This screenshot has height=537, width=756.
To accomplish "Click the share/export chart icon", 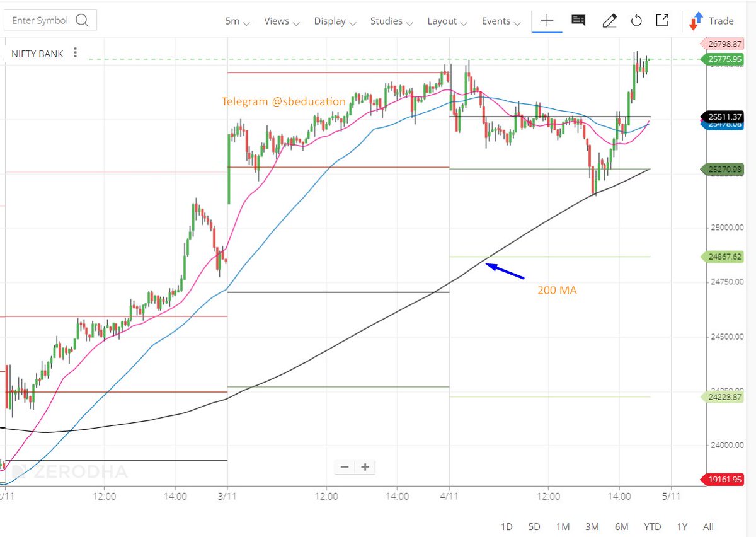I will coord(662,20).
